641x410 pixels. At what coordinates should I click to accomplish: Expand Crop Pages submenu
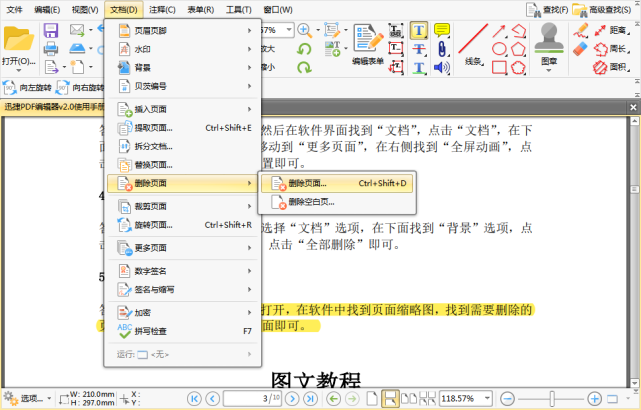point(183,206)
